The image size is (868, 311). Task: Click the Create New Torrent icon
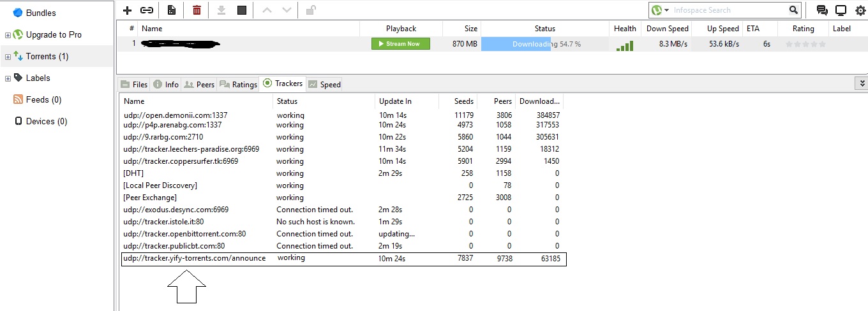tap(172, 10)
